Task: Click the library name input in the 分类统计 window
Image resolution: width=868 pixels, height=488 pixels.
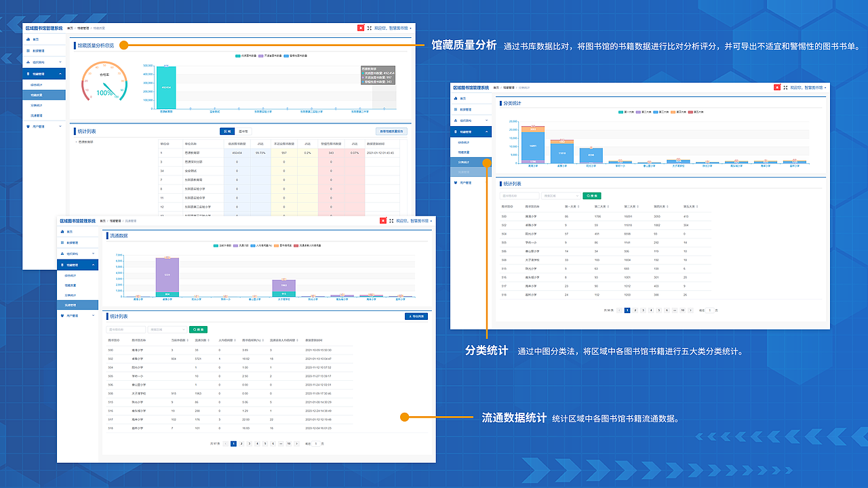Action: pyautogui.click(x=519, y=196)
